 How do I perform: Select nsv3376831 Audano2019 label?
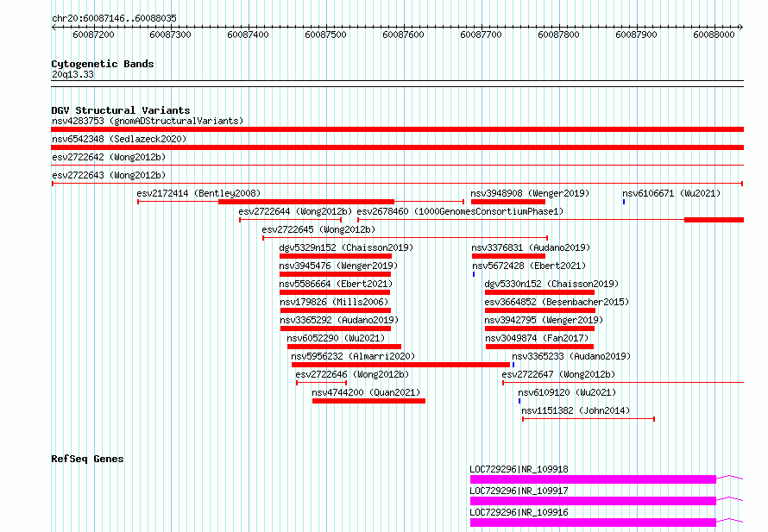coord(531,247)
